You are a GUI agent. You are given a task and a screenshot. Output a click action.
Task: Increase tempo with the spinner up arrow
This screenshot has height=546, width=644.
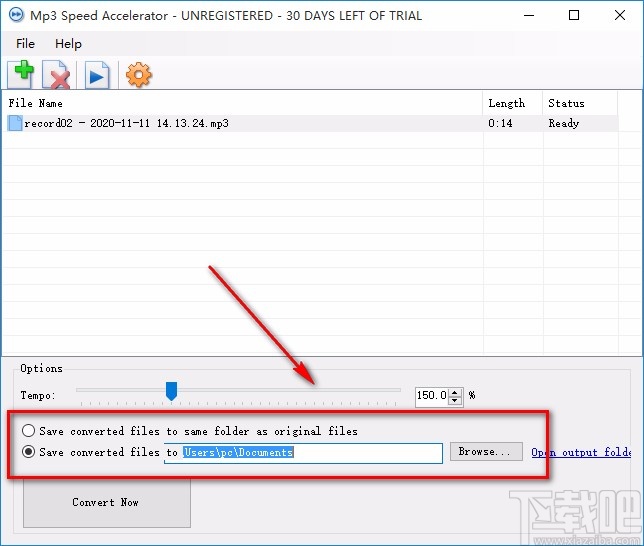click(455, 392)
